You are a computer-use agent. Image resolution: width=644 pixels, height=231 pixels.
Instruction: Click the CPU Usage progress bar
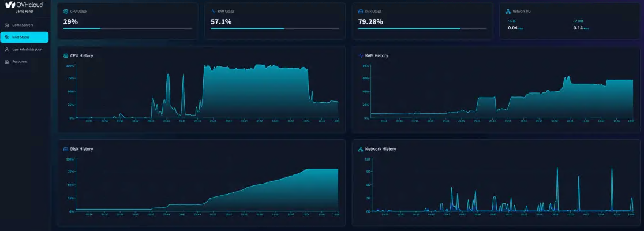click(x=128, y=28)
